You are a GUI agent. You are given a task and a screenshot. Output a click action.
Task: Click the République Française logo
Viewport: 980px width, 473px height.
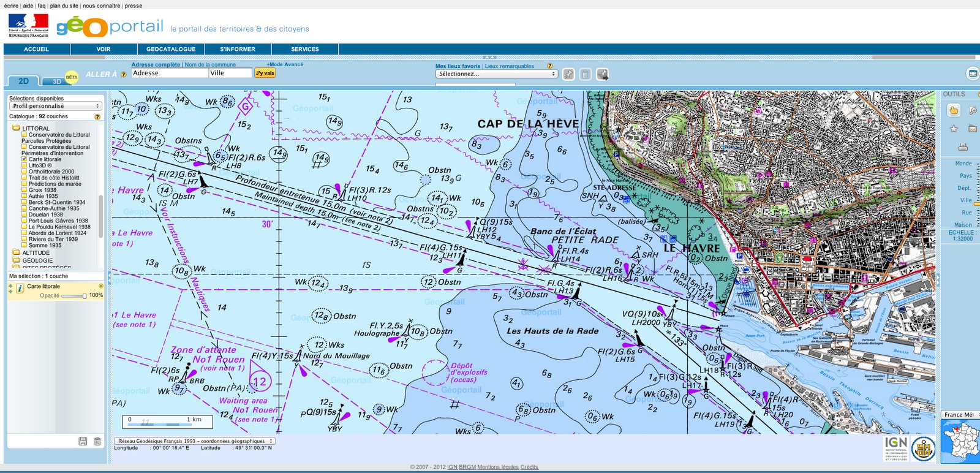point(28,26)
